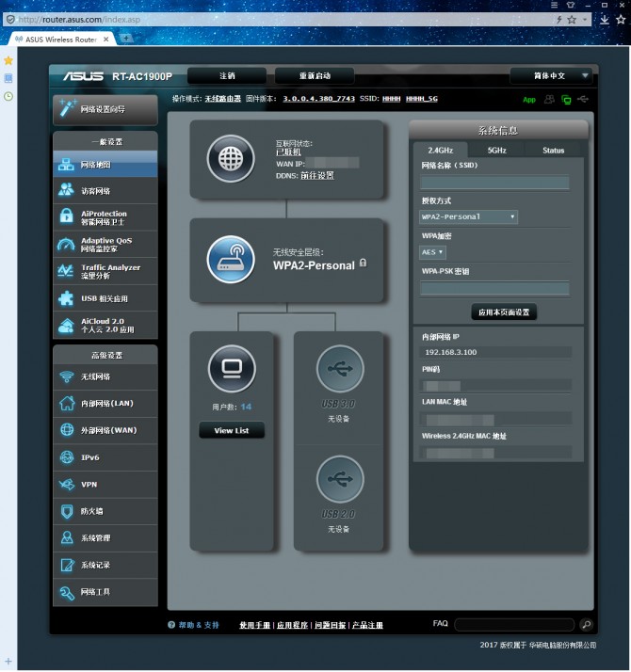Switch to the Status tab
Viewport: 631px width, 672px height.
[x=554, y=151]
